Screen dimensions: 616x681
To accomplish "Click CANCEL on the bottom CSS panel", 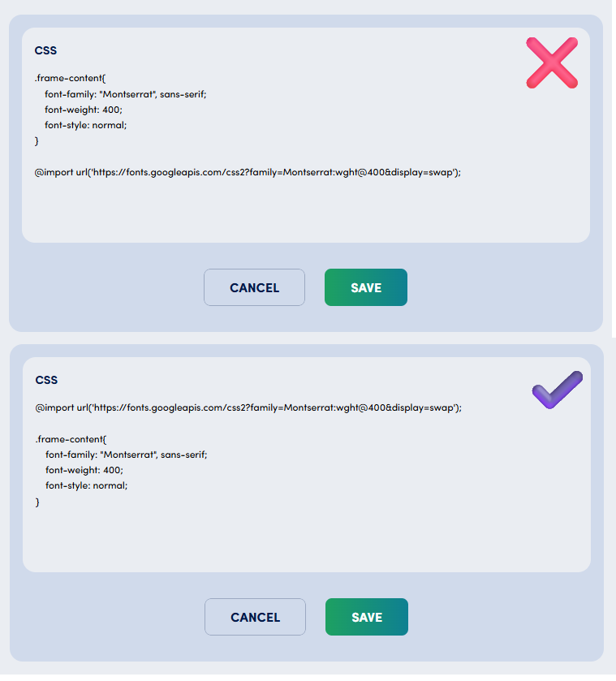I will 255,617.
